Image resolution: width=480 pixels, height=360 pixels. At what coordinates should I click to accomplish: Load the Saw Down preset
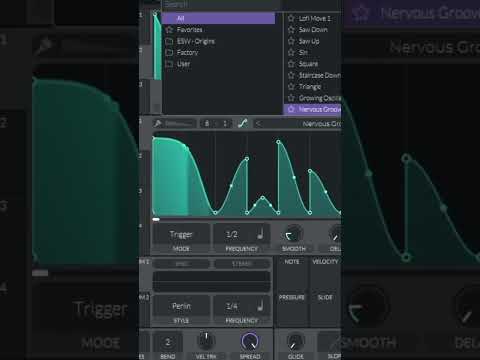pos(313,30)
